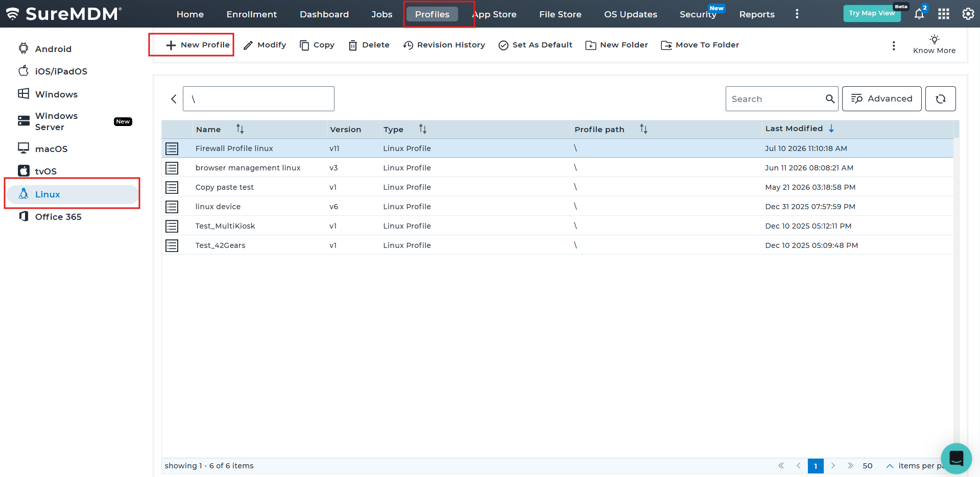Click the Test_MultiKiosk row icon

[172, 226]
